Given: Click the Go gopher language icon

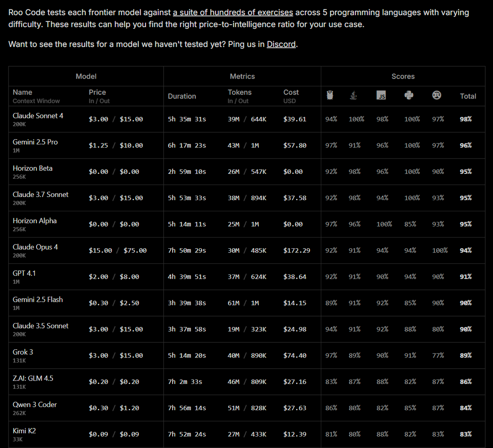Looking at the screenshot, I should pyautogui.click(x=329, y=96).
